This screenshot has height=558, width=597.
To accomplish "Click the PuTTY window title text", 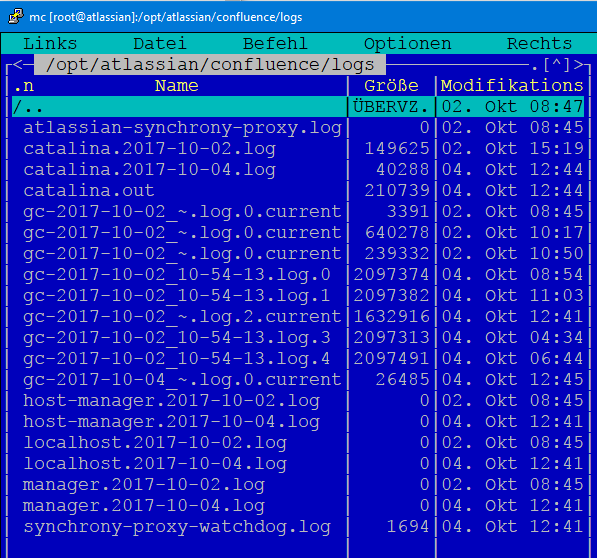I will point(166,17).
